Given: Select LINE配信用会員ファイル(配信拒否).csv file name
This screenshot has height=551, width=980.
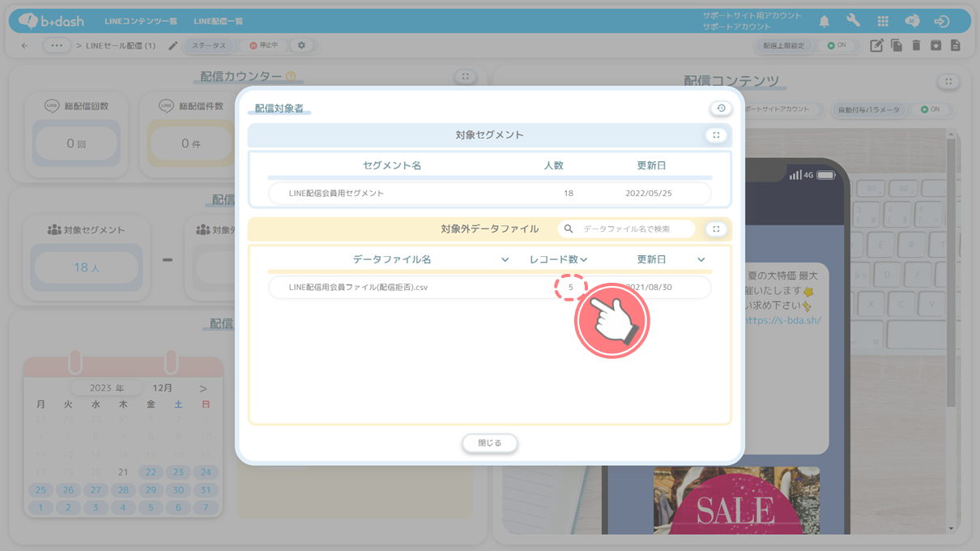Looking at the screenshot, I should coord(358,287).
